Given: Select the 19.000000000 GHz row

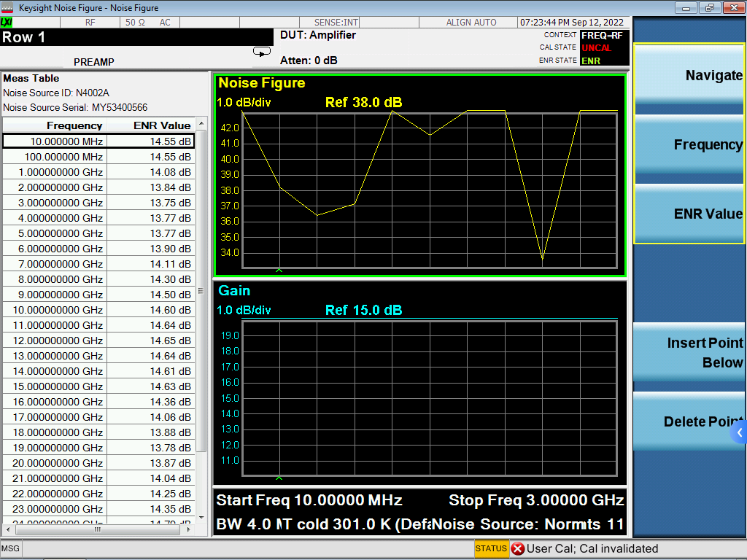Looking at the screenshot, I should coord(98,448).
